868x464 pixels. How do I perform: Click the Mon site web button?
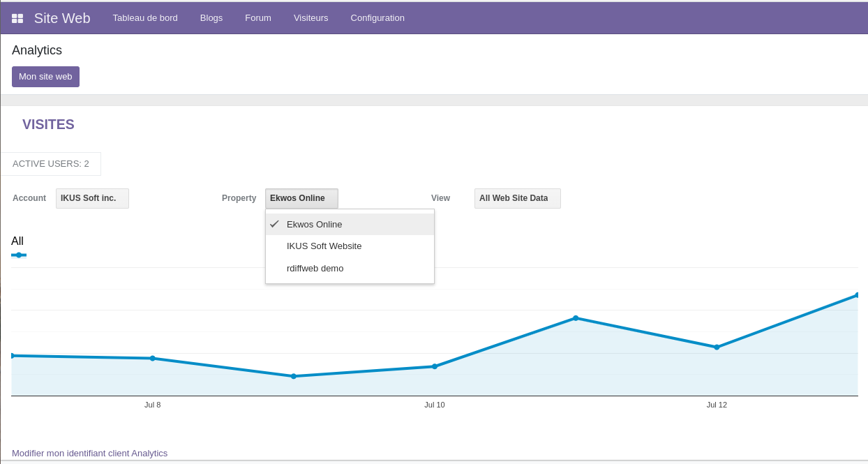[x=45, y=76]
